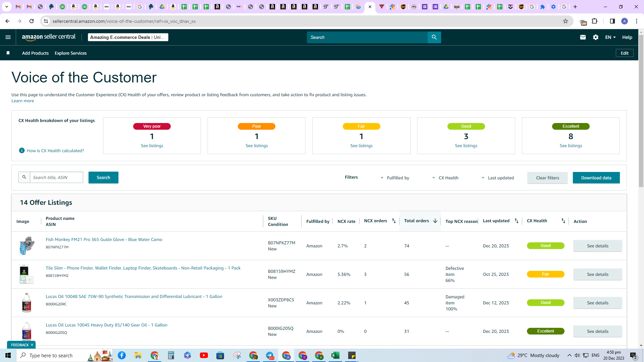The width and height of the screenshot is (644, 362).
Task: Open the Tile Slim Phone Finder product link
Action: [x=143, y=268]
